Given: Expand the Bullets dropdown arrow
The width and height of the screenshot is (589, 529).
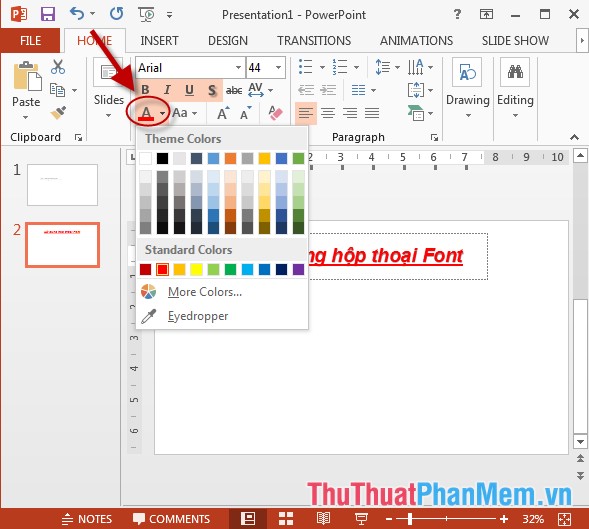Looking at the screenshot, I should click(322, 68).
